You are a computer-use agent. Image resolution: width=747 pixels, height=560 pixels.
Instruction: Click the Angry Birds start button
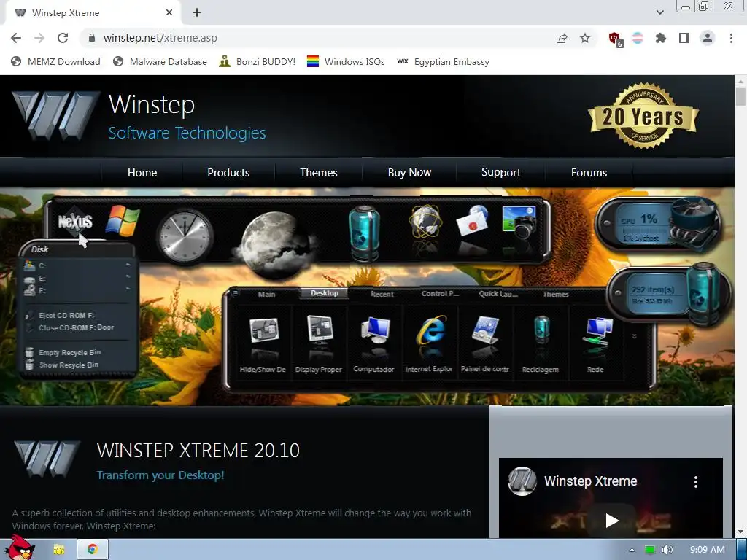click(18, 548)
